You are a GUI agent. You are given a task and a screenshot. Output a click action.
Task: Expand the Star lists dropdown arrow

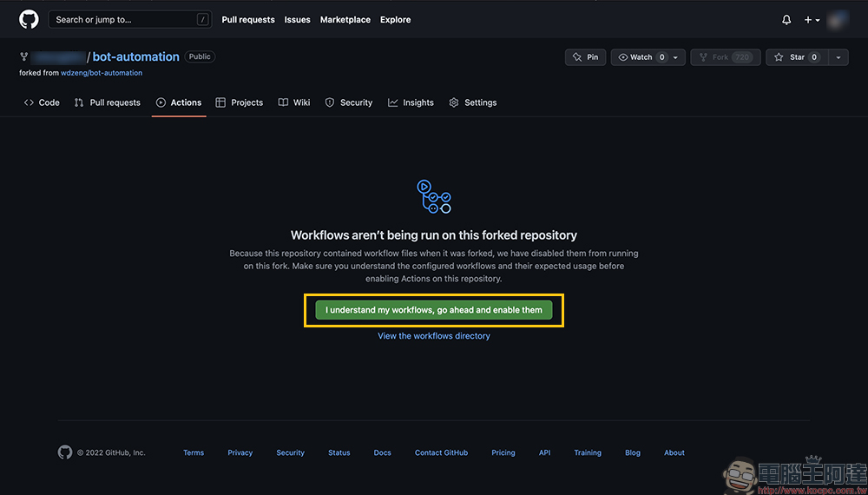click(x=838, y=57)
